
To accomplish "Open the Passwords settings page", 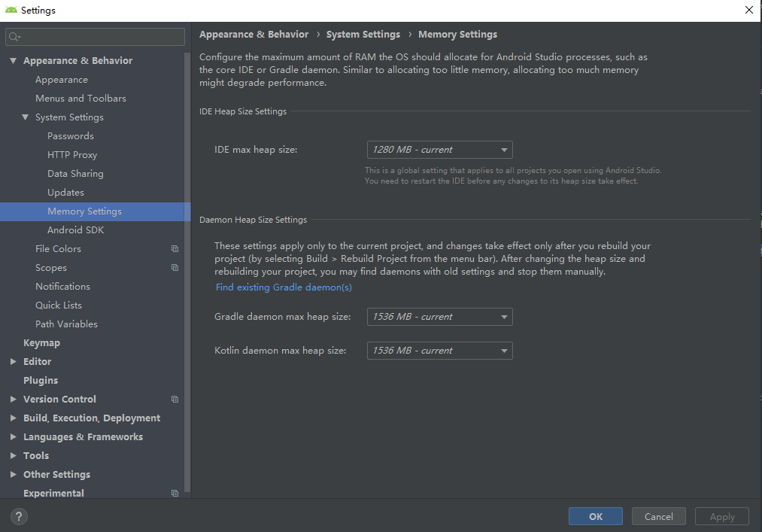I will [71, 136].
